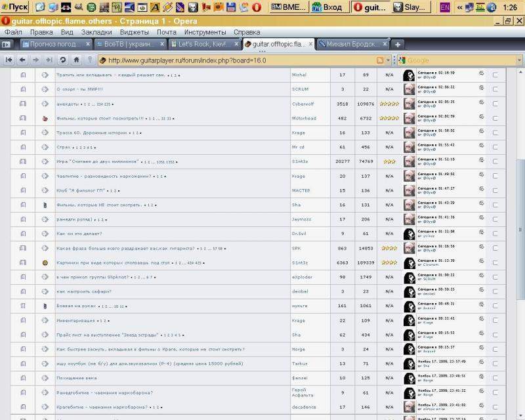Tick checkbox for 'Игра "Считаем до двух миллионов"'

click(x=495, y=161)
